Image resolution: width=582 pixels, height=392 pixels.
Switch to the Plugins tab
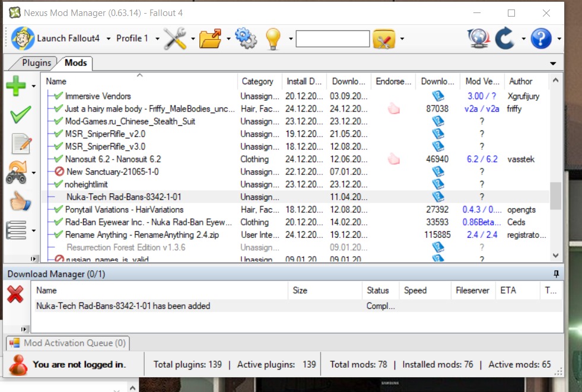tap(36, 63)
